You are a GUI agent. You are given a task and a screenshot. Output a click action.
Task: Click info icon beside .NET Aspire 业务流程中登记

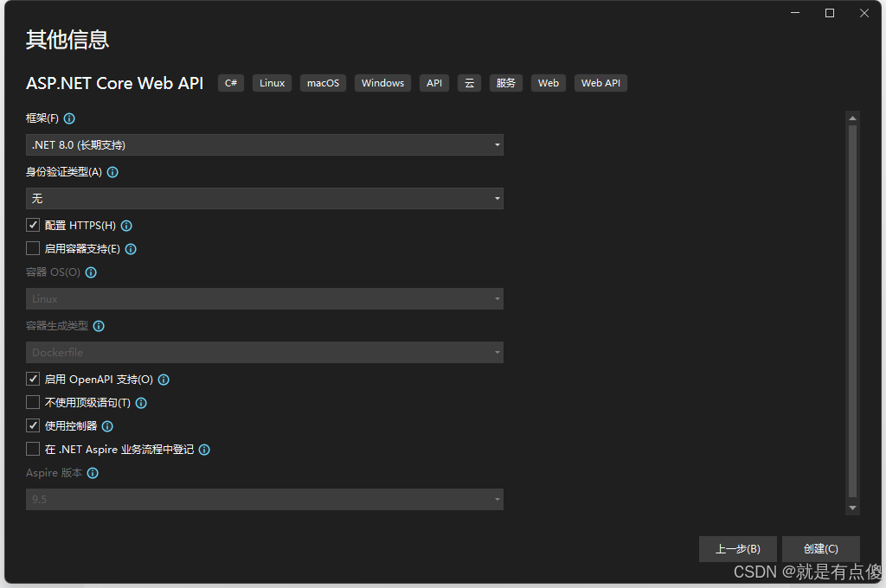pyautogui.click(x=204, y=450)
